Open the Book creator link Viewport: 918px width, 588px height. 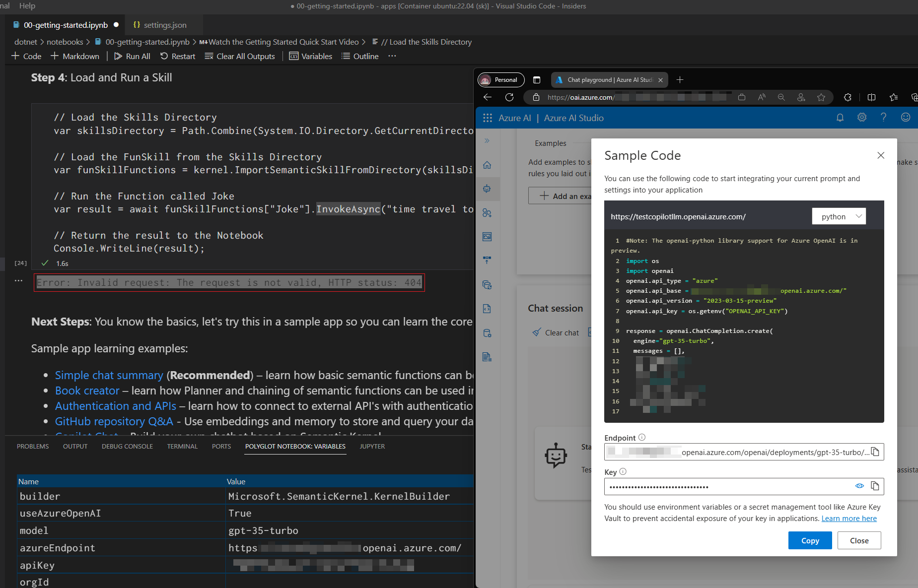[x=87, y=391]
